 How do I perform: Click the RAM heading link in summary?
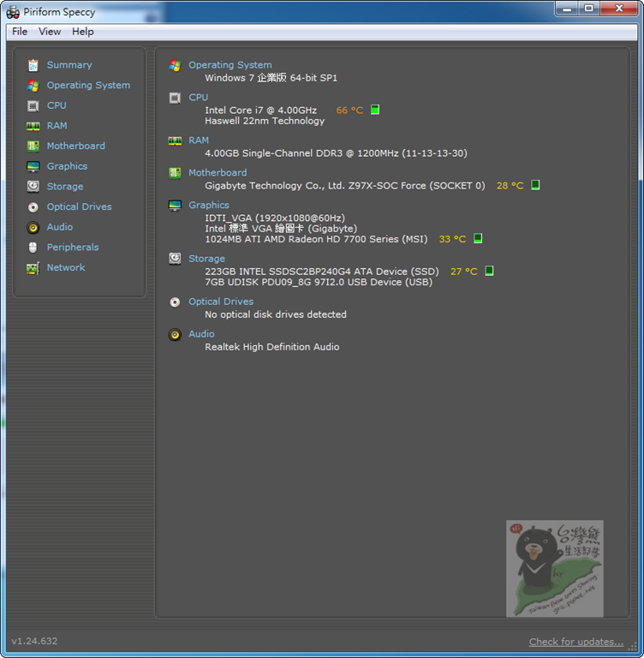coord(199,141)
